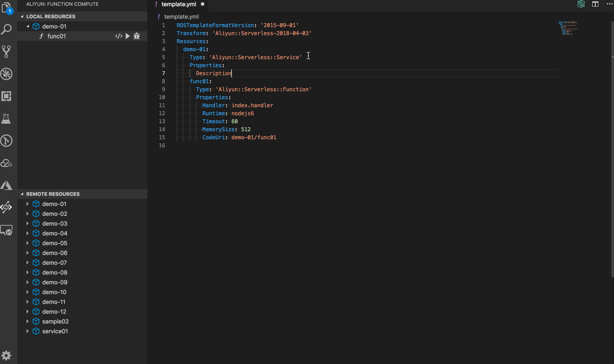The height and width of the screenshot is (364, 614).
Task: Expand remote demo-05 using its arrow
Action: pos(28,243)
